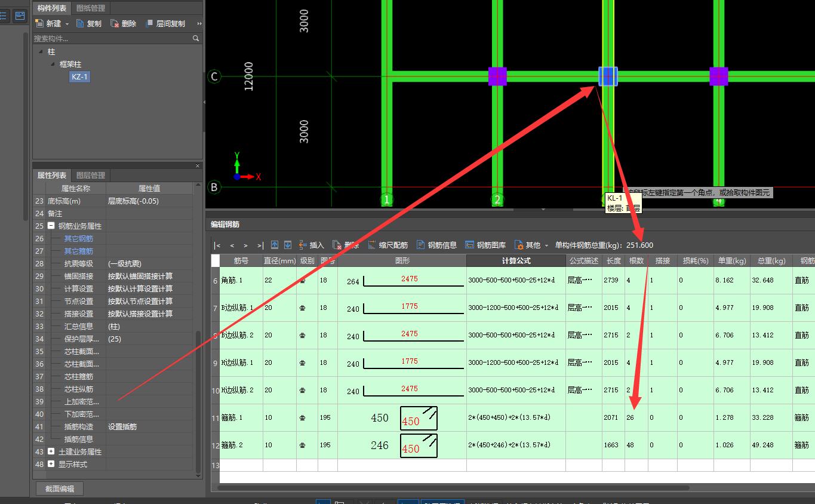Expand the 显示样式 property group
This screenshot has height=504, width=815.
coord(51,464)
